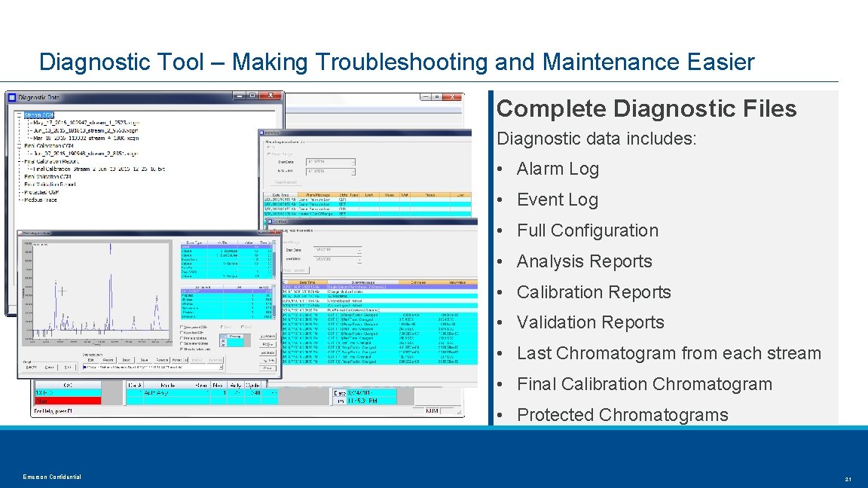Open the Start Date dropdown in Event Log

pos(359,250)
